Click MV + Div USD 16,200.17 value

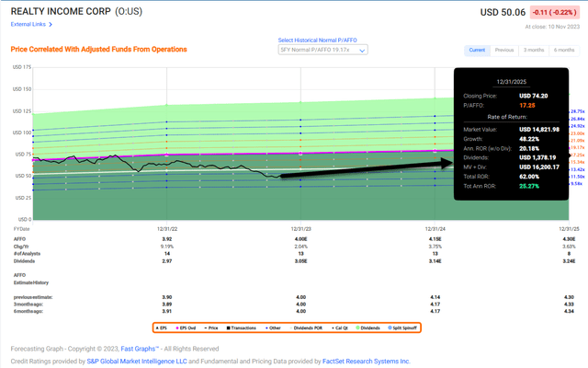(539, 167)
